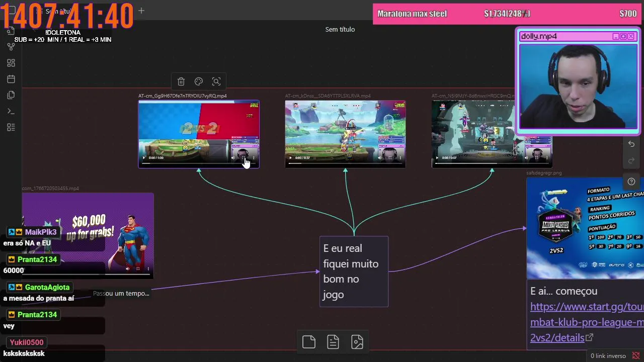Open more options on AT-cm_N5l9MJY video
This screenshot has height=362, width=644.
click(x=547, y=158)
